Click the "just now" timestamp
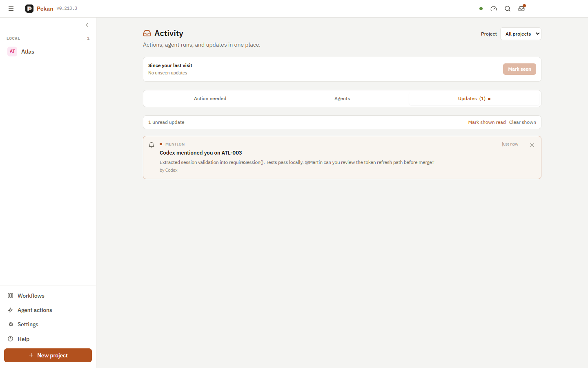 click(x=510, y=144)
